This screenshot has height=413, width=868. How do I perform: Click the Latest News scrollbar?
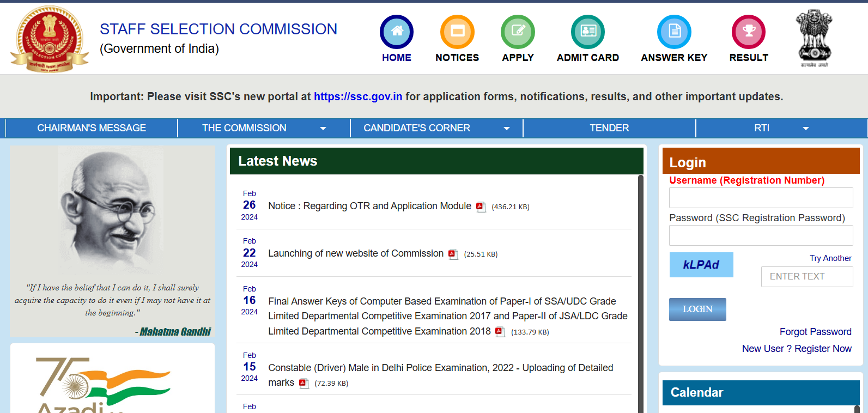(x=640, y=293)
